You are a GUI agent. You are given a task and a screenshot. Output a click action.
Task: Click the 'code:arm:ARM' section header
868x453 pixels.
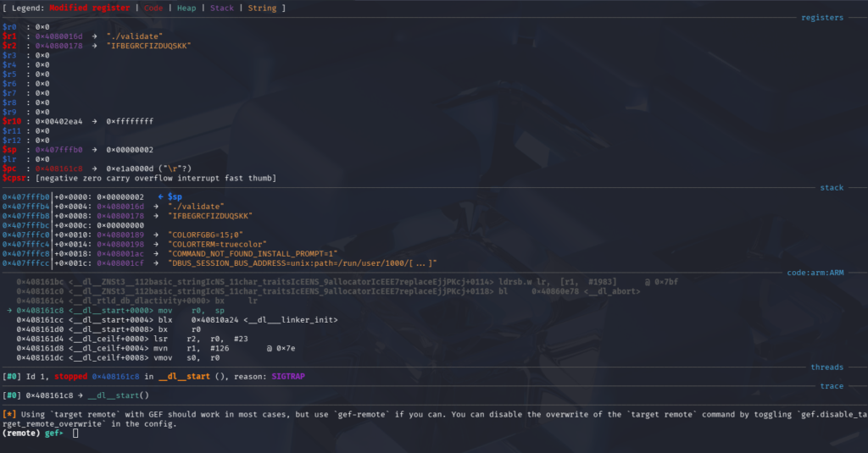pos(815,273)
